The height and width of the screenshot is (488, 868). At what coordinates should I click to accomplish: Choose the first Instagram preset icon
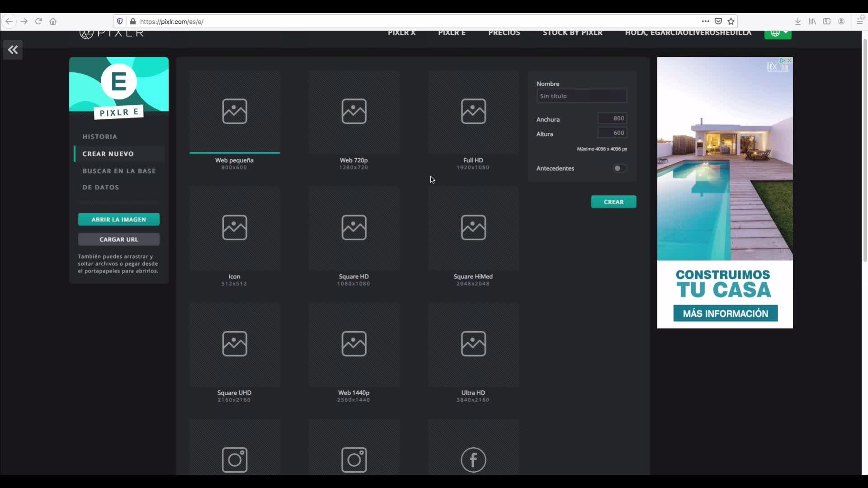pos(234,460)
